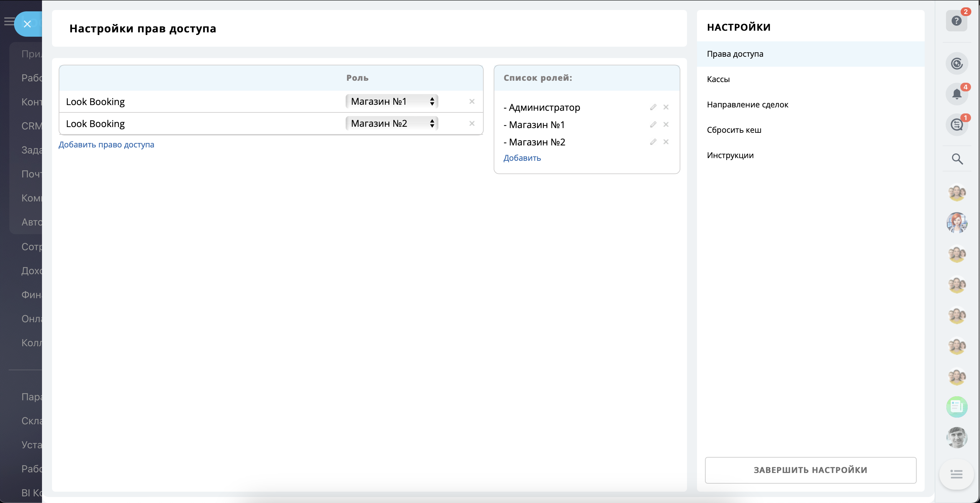Remove the first Look Booking access row
The width and height of the screenshot is (980, 503).
pos(472,101)
